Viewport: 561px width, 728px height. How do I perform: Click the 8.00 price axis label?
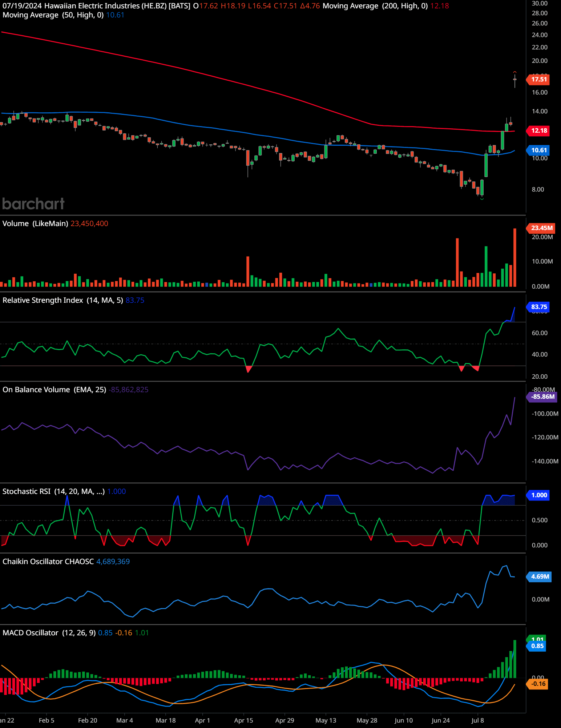click(x=538, y=189)
